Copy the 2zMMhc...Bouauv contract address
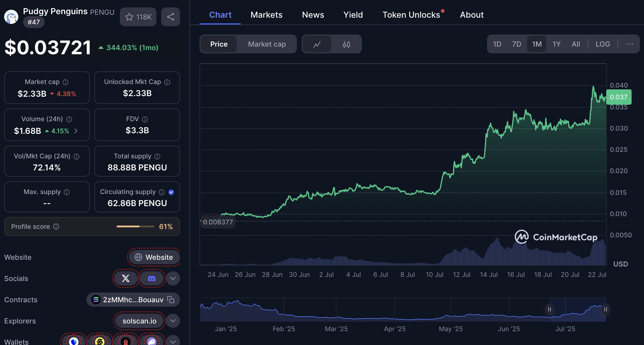 click(x=171, y=300)
